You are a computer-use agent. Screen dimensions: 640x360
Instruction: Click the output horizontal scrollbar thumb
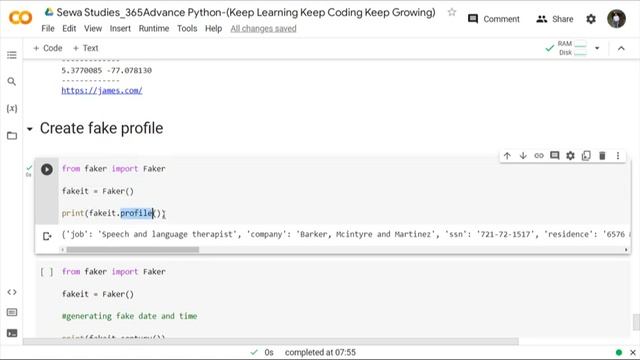click(x=133, y=249)
